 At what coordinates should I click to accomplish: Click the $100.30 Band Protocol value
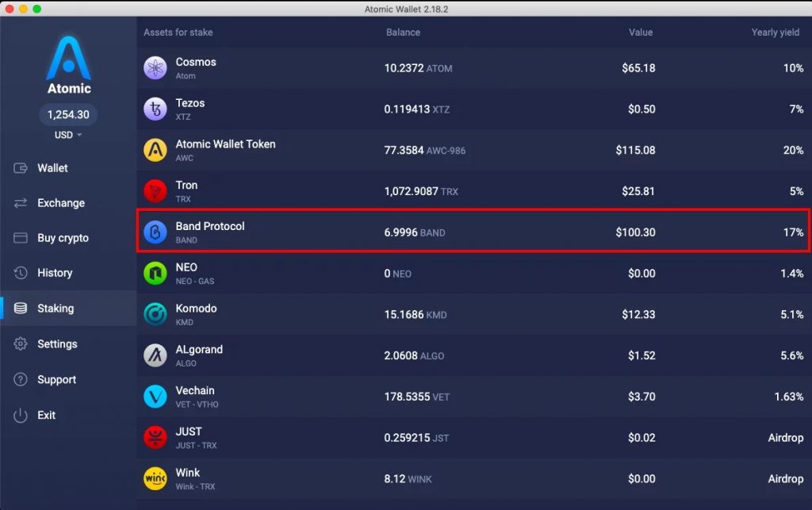(x=635, y=232)
